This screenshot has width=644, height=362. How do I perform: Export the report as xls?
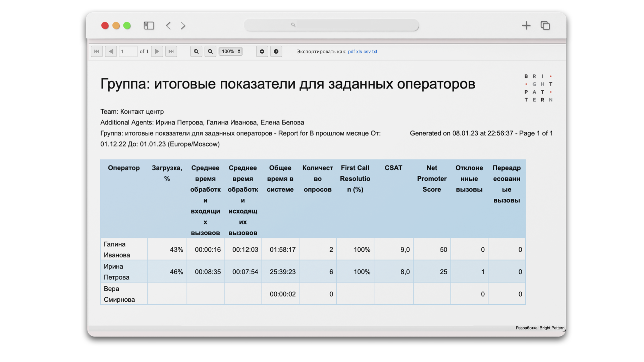pos(359,52)
